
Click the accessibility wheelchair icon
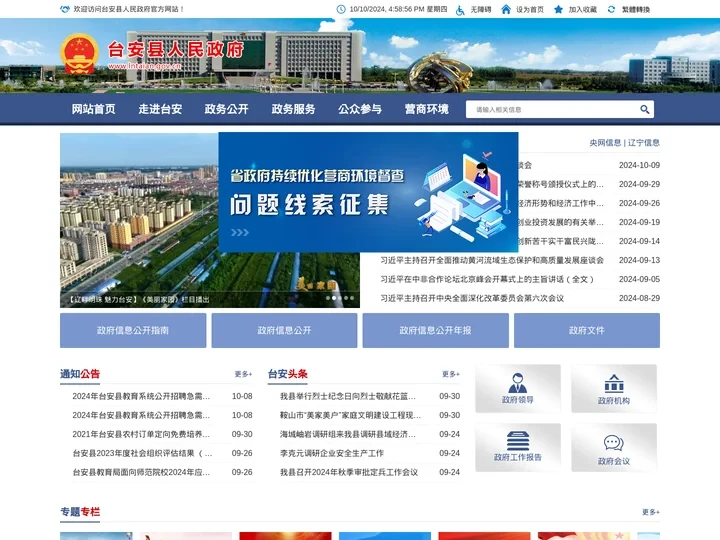[460, 10]
